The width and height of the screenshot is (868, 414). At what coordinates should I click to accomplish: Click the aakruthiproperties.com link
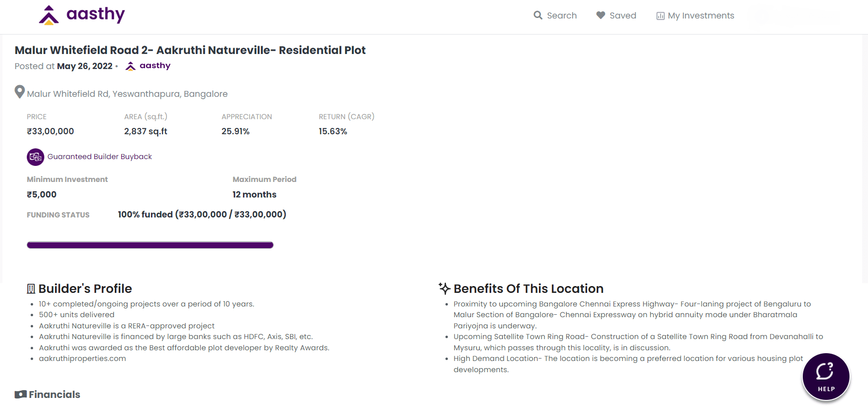click(x=82, y=359)
